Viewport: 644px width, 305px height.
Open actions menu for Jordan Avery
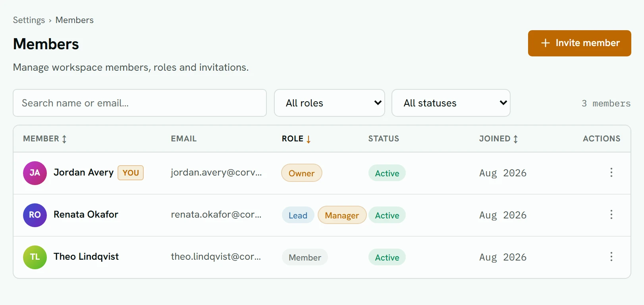point(611,172)
